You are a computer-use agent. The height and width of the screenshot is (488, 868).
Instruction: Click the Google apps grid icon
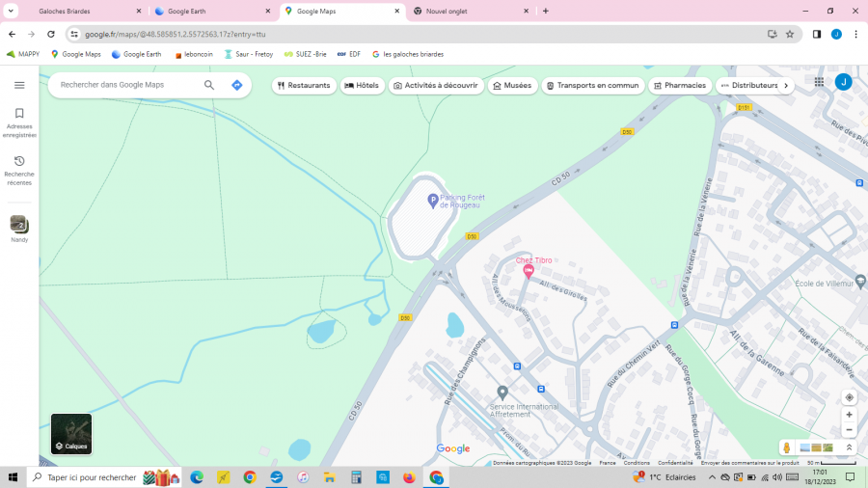coord(819,83)
